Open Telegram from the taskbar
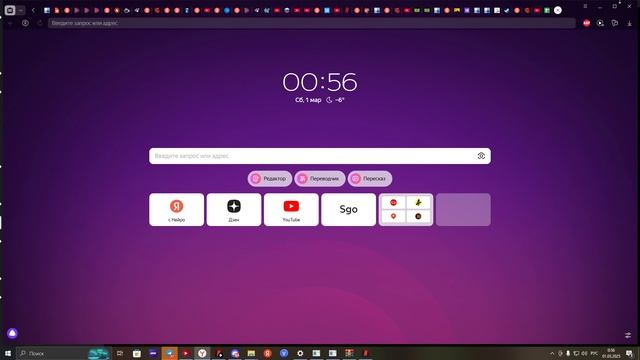The image size is (640, 360). [169, 353]
